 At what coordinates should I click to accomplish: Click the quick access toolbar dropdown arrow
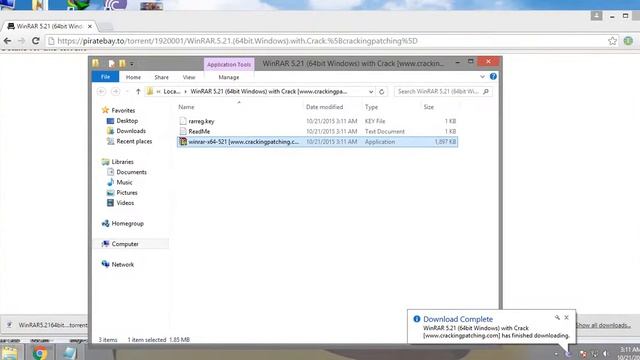[132, 64]
